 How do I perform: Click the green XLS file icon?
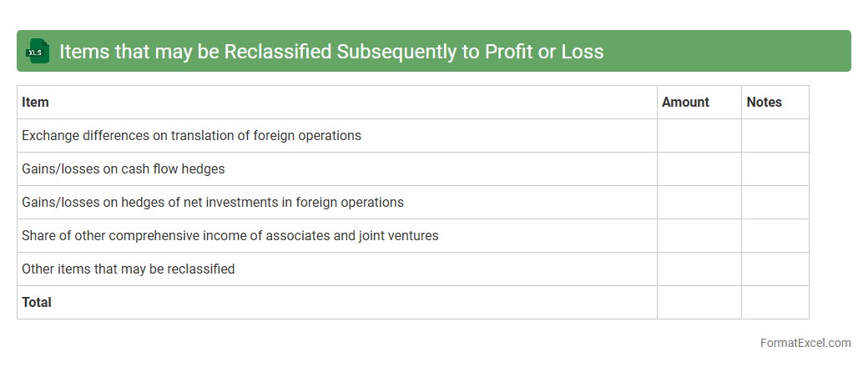point(38,52)
